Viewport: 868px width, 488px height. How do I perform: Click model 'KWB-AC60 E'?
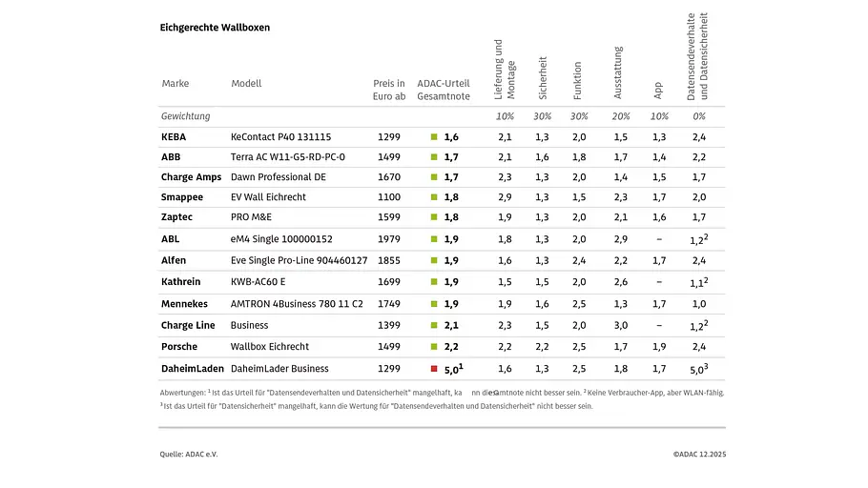coord(258,281)
